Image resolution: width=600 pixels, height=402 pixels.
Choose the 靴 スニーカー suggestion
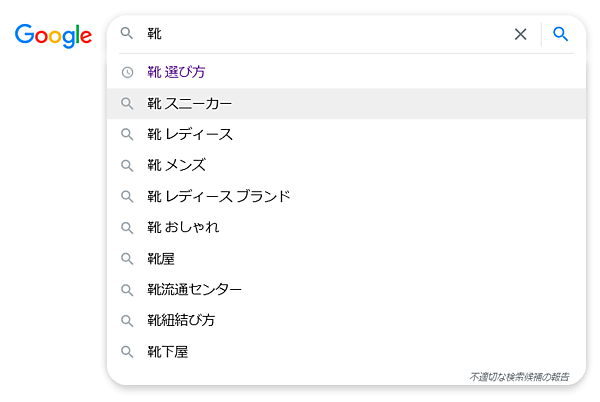[x=189, y=103]
